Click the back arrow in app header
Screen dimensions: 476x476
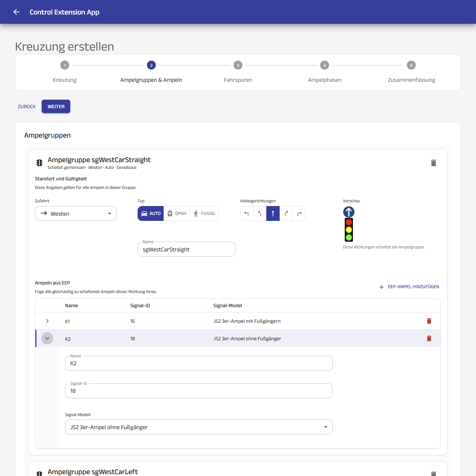coord(16,12)
